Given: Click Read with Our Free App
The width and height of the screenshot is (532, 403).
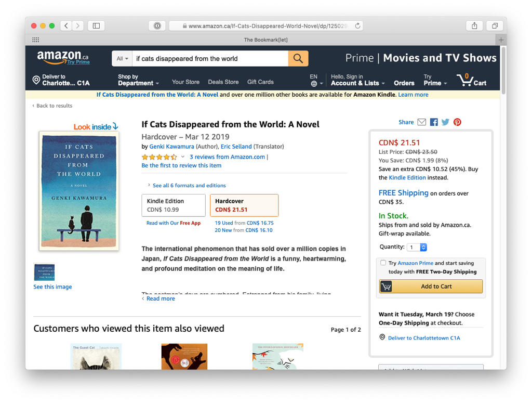Looking at the screenshot, I should tap(174, 223).
